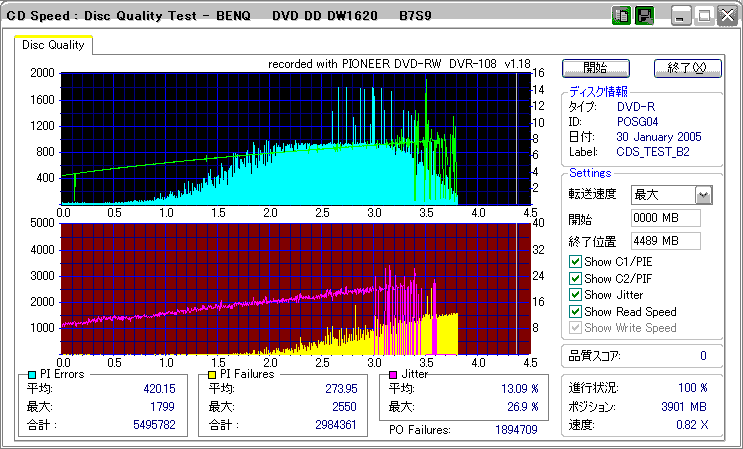743x449 pixels.
Task: Click the 進行状況 value 100 %
Action: tap(693, 388)
